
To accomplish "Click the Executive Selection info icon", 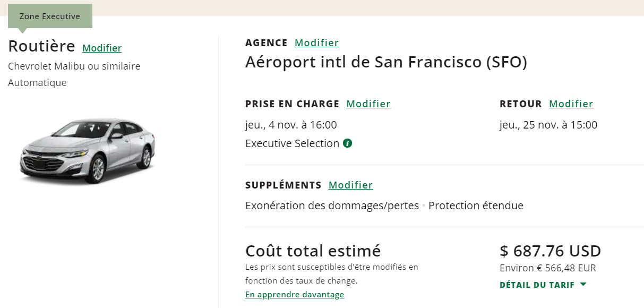I will 348,143.
